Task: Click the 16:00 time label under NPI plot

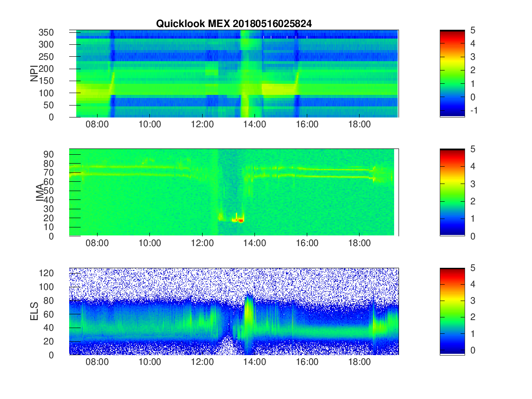Action: pyautogui.click(x=307, y=124)
